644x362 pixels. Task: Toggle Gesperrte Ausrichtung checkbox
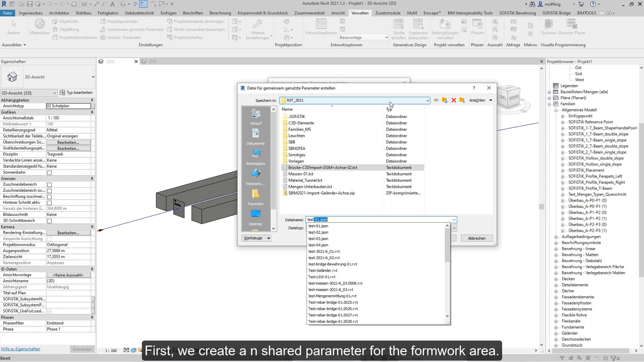click(49, 239)
